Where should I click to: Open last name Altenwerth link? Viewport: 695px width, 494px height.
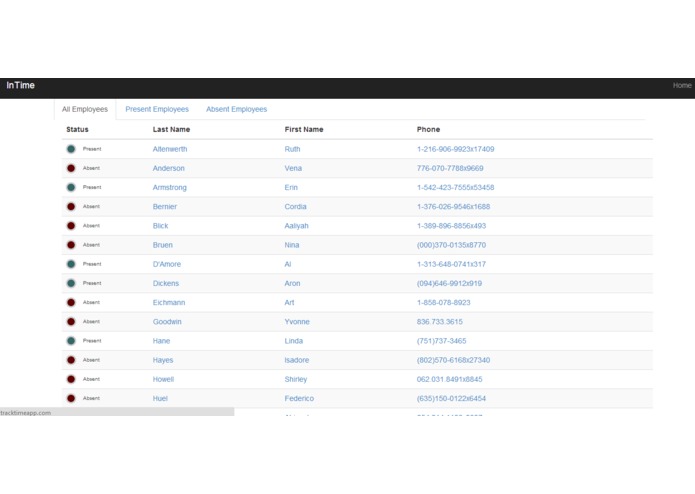click(x=170, y=149)
